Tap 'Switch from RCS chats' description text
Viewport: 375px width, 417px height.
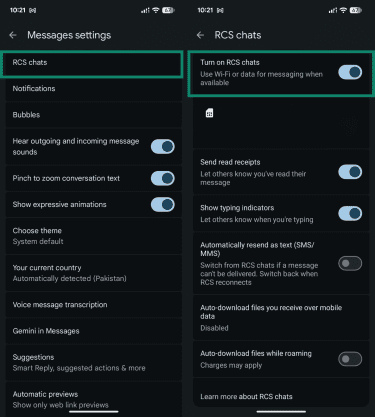[259, 274]
